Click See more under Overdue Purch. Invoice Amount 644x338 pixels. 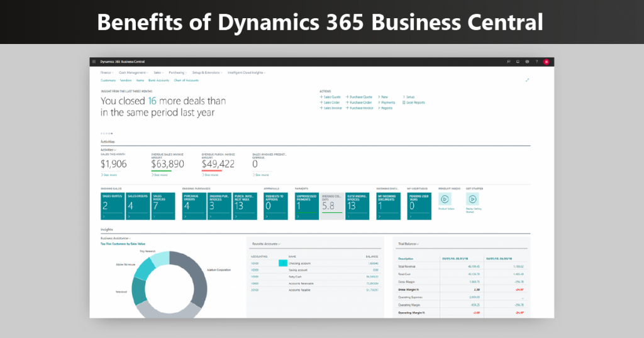click(x=210, y=175)
